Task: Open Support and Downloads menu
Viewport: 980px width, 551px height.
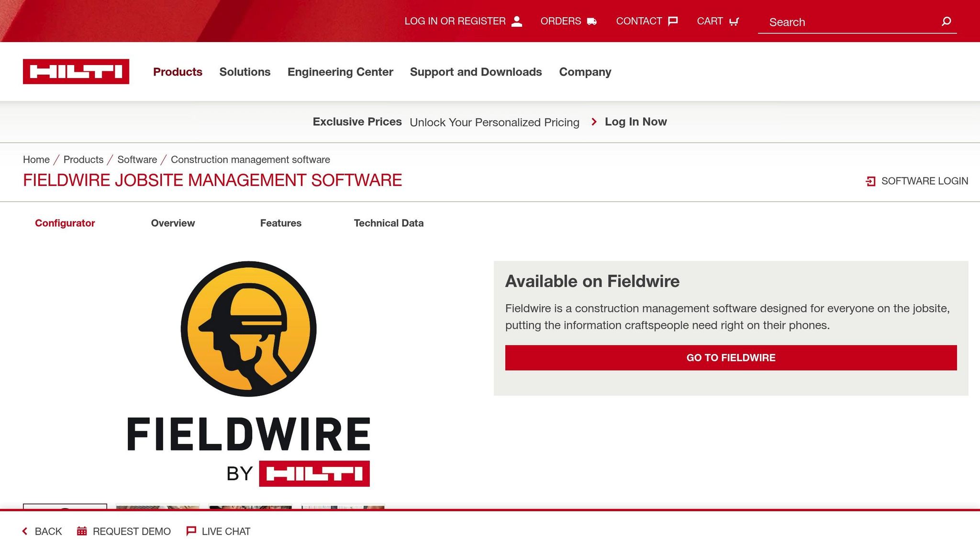Action: (x=476, y=72)
